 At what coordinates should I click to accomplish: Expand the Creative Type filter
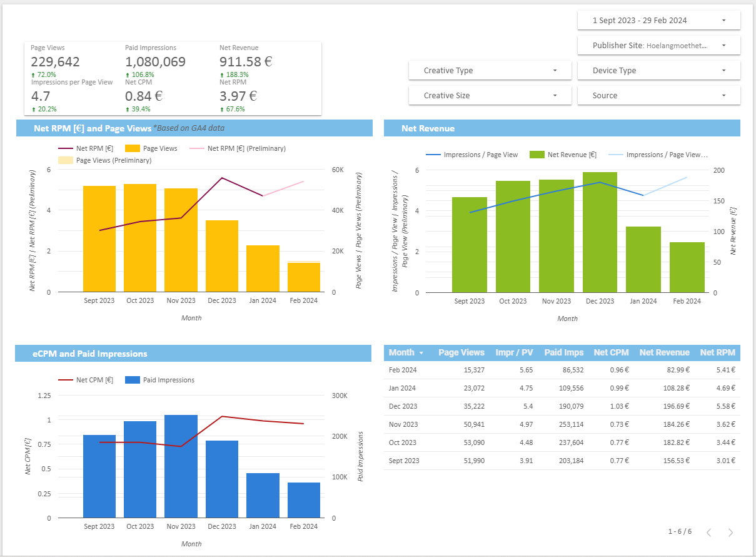(x=490, y=70)
